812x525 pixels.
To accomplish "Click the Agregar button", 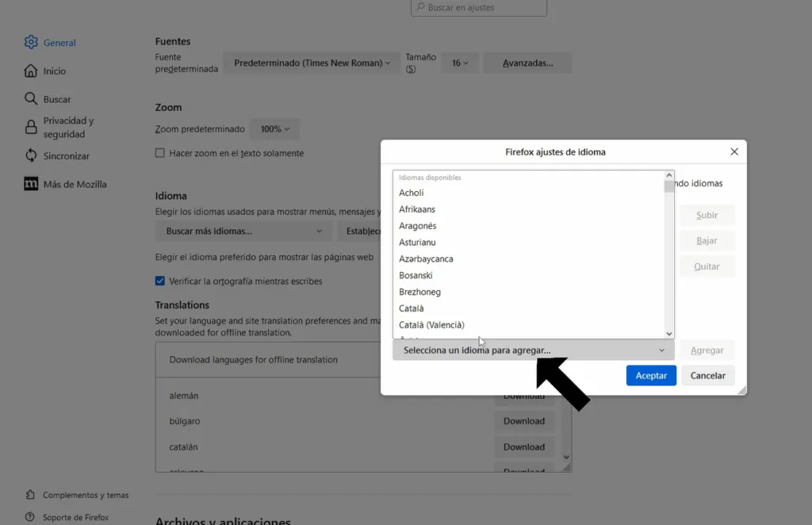I will [x=707, y=350].
